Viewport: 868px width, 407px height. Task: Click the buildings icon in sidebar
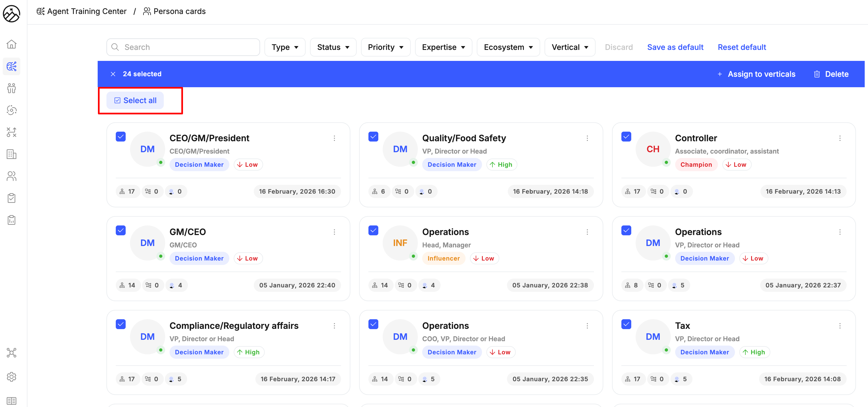pyautogui.click(x=12, y=154)
